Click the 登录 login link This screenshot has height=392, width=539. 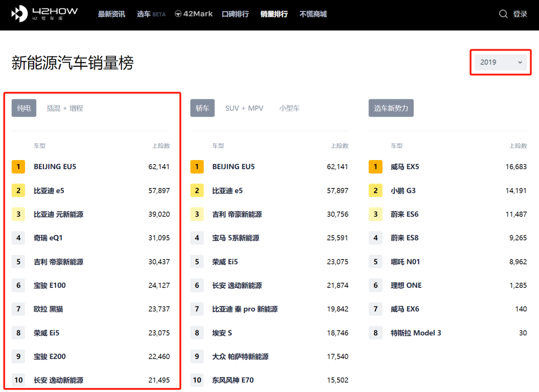pyautogui.click(x=520, y=14)
